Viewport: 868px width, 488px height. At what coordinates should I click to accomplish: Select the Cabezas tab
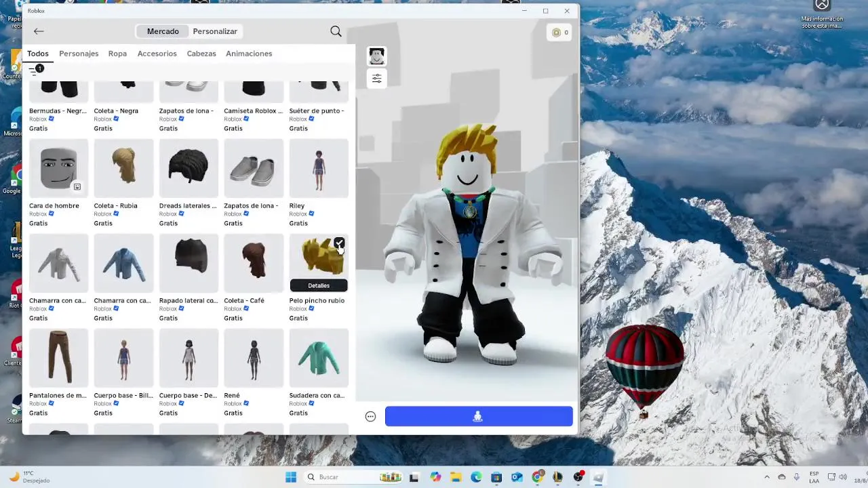tap(201, 54)
